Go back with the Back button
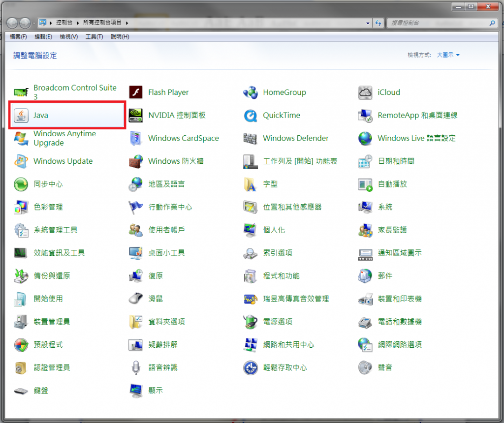This screenshot has height=423, width=504. [x=12, y=23]
